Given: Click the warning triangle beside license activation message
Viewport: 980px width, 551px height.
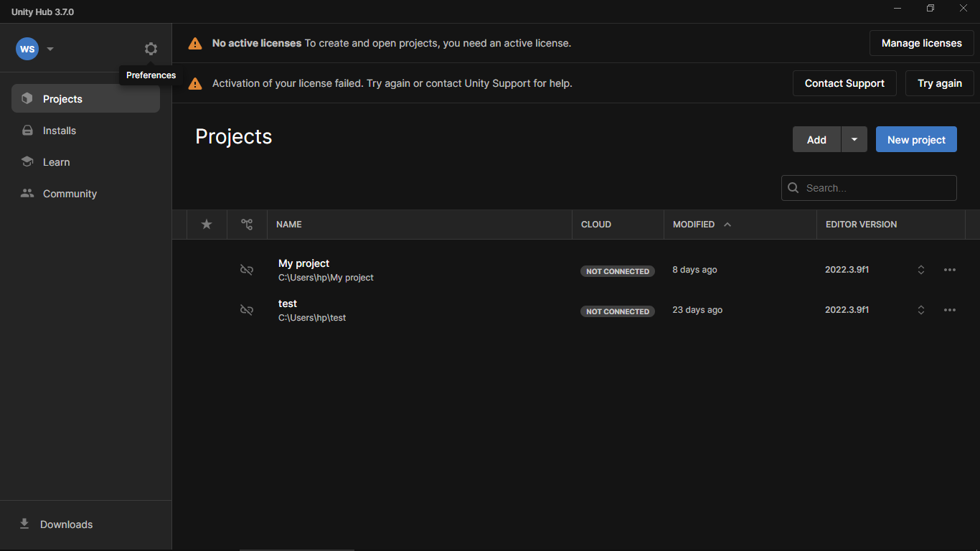Looking at the screenshot, I should (x=194, y=83).
